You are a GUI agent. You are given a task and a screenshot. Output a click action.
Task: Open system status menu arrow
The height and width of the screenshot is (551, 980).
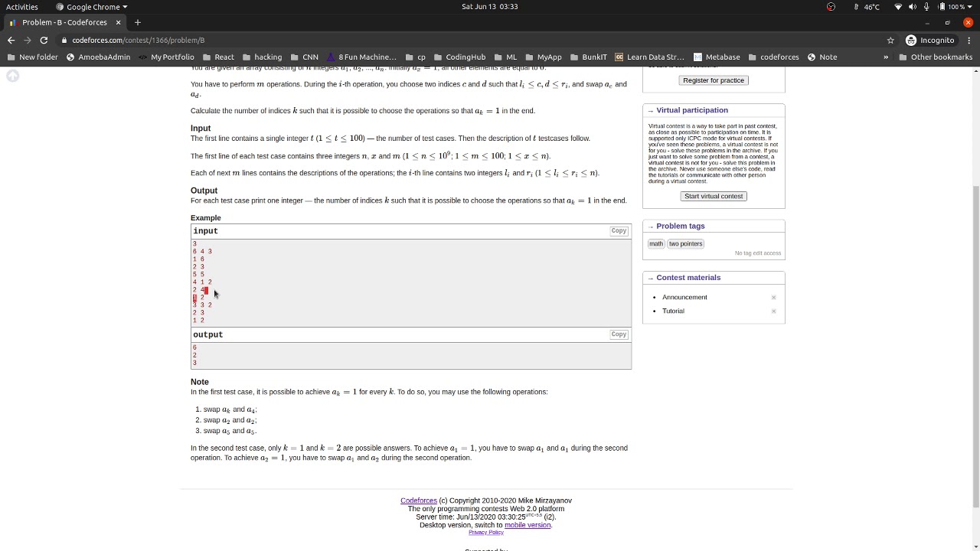click(971, 7)
